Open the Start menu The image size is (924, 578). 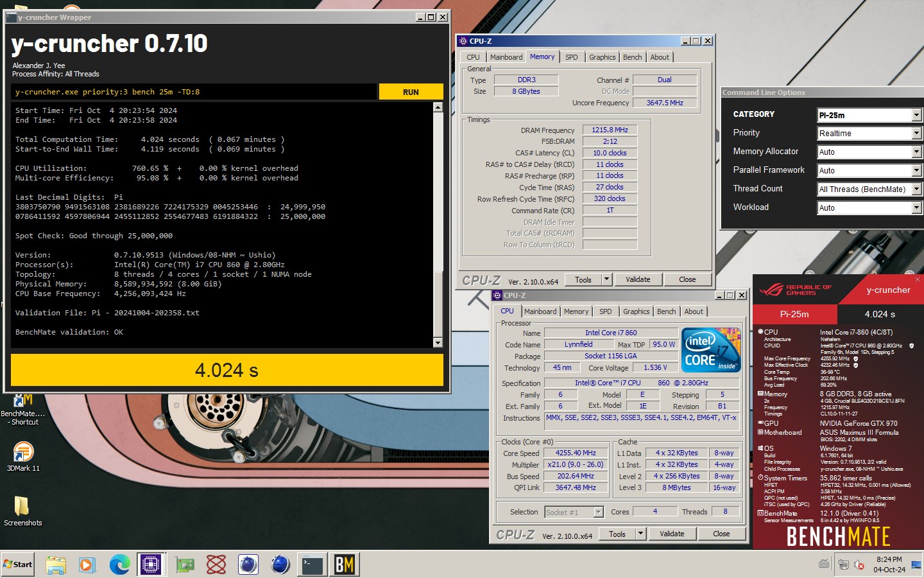(18, 565)
